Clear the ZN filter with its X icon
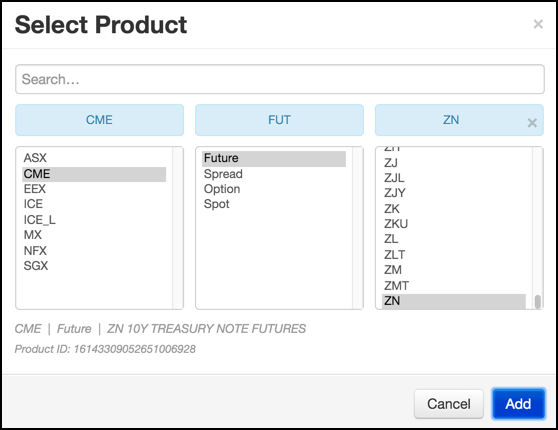Screen dimensions: 558x430 point(532,123)
